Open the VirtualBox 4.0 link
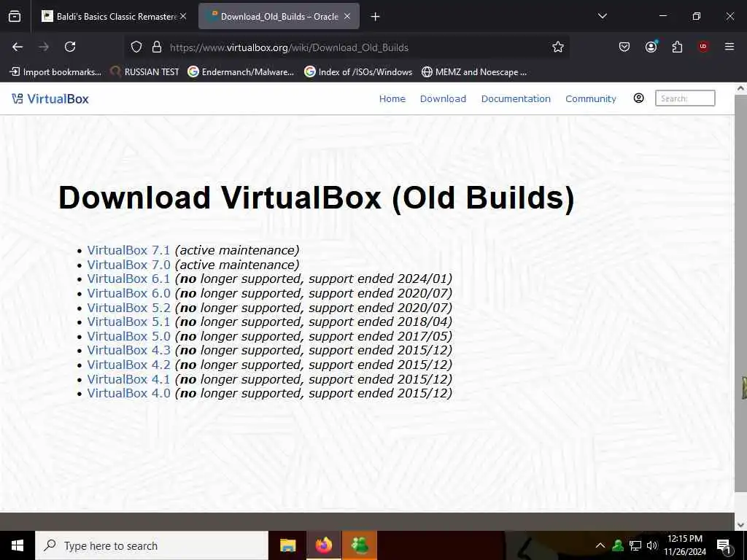The height and width of the screenshot is (560, 747). (128, 393)
